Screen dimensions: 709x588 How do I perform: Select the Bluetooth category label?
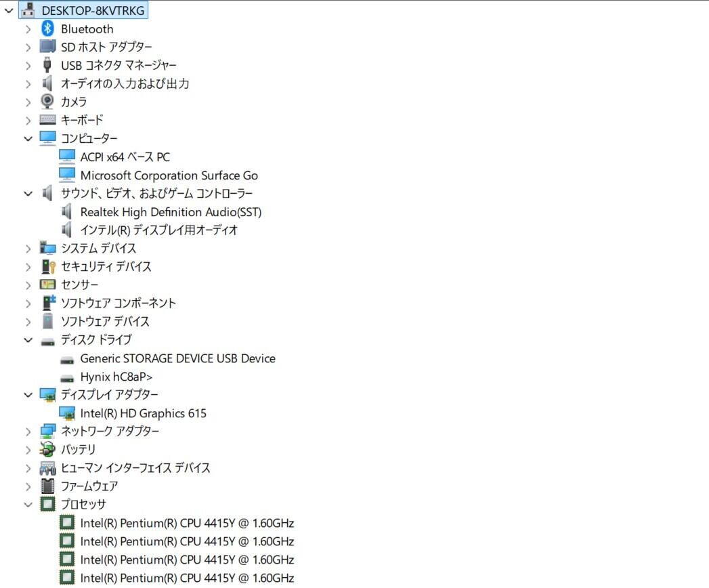(87, 29)
